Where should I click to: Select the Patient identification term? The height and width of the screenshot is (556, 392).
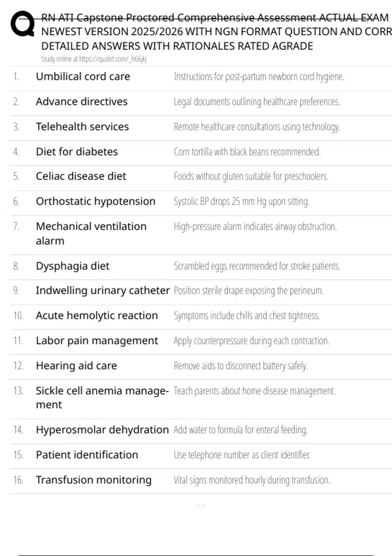(x=87, y=455)
